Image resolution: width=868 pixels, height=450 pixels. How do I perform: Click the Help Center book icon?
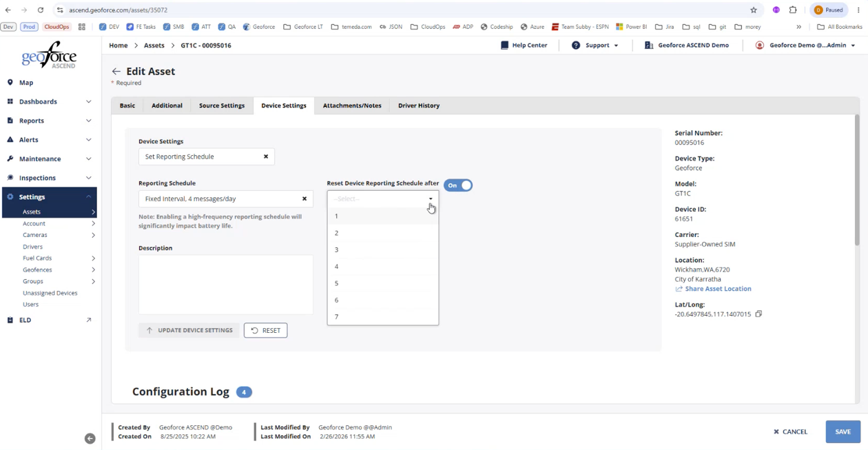click(x=504, y=45)
